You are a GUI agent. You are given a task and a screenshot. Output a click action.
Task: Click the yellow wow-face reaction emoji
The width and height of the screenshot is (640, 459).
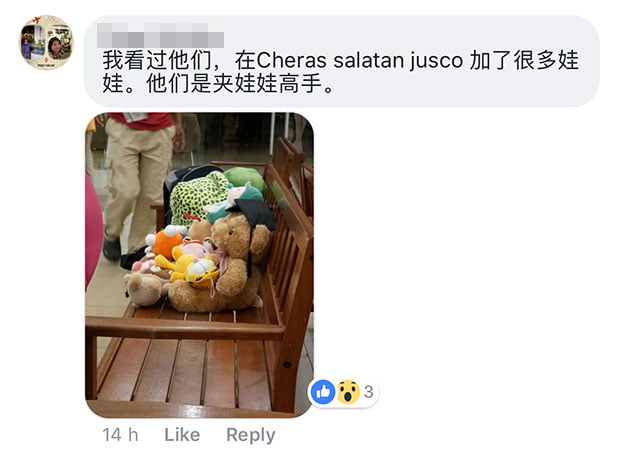(348, 392)
